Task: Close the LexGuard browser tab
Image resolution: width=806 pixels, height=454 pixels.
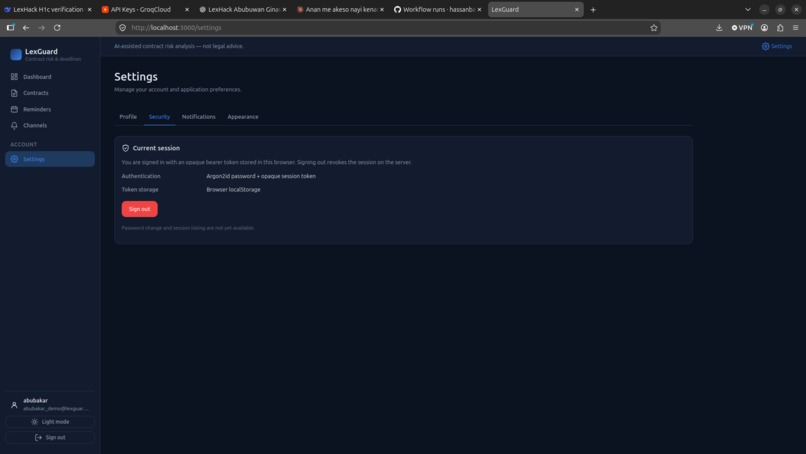Action: 576,9
